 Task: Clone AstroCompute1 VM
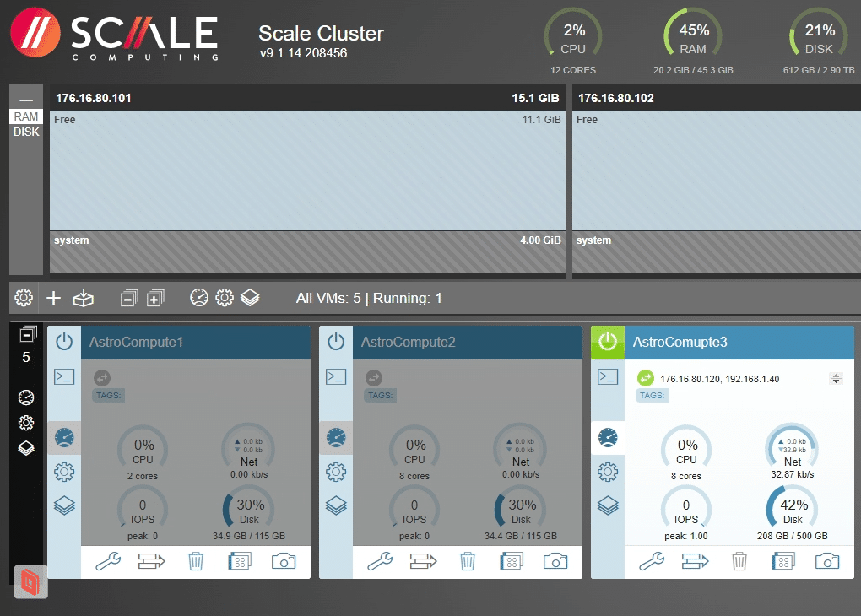(240, 562)
